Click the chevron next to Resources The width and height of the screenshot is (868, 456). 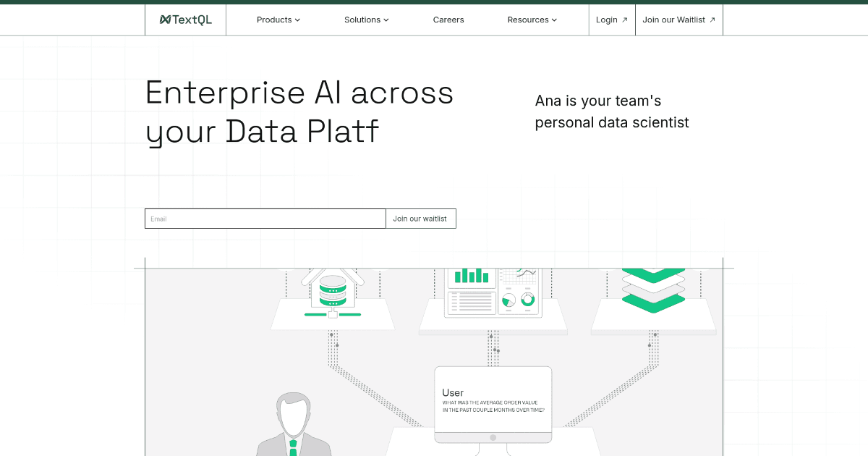point(555,20)
